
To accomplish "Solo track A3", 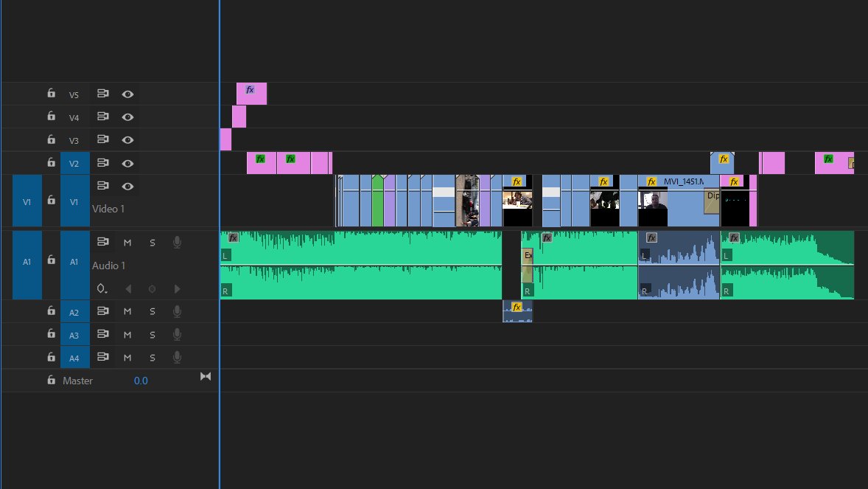I will click(x=153, y=335).
